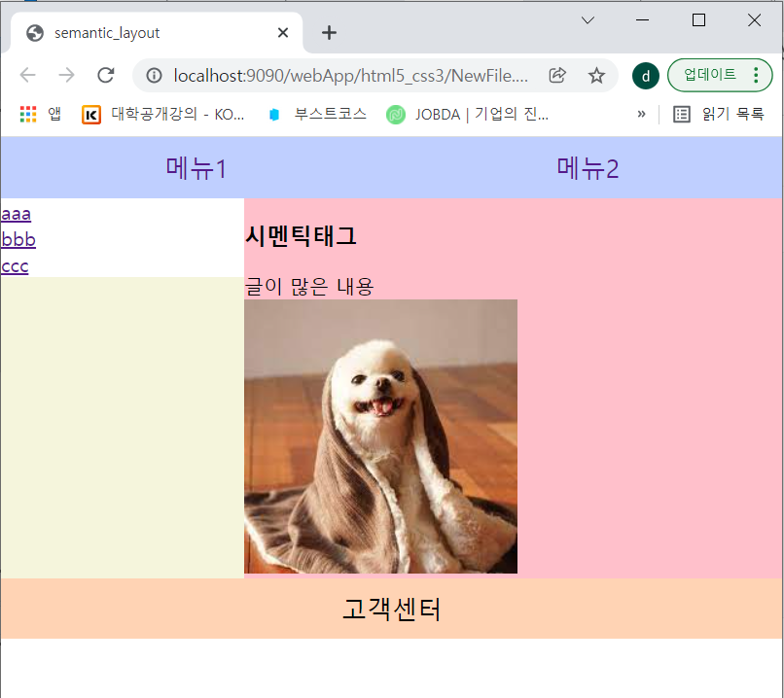784x698 pixels.
Task: Bookmark this page with star icon
Action: (x=596, y=76)
